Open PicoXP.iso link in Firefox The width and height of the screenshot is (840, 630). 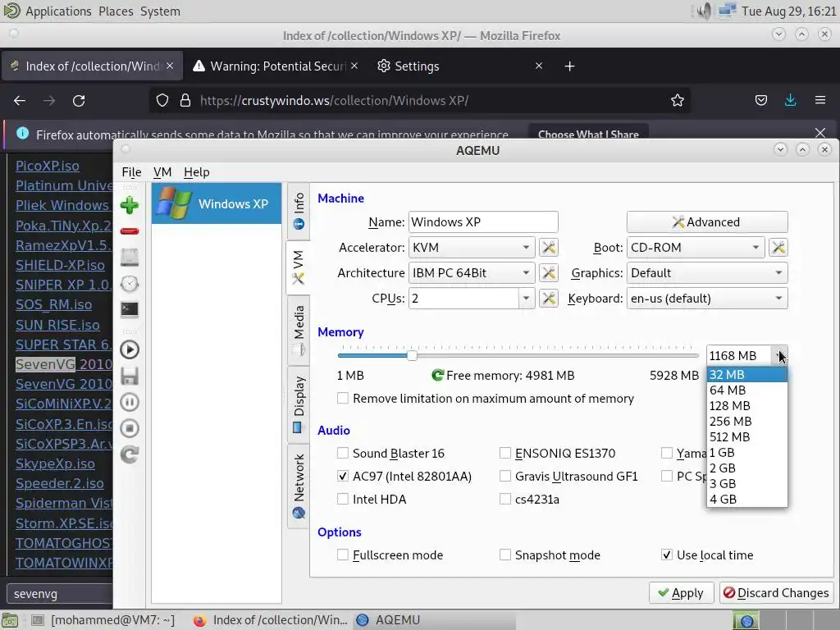click(x=47, y=166)
